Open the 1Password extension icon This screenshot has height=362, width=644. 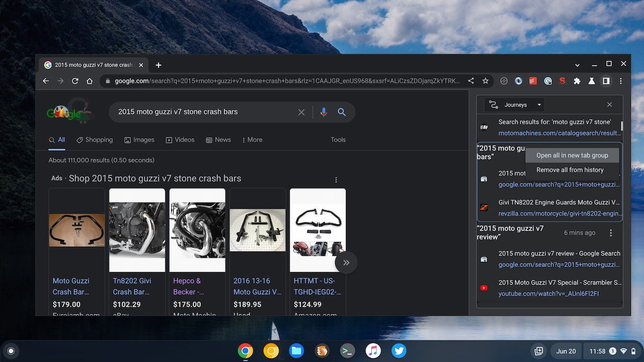click(x=548, y=81)
